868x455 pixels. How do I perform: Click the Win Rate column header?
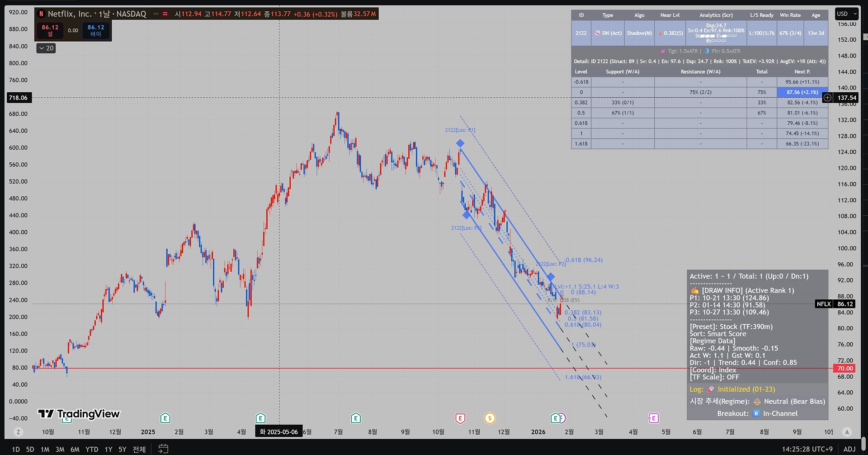790,15
